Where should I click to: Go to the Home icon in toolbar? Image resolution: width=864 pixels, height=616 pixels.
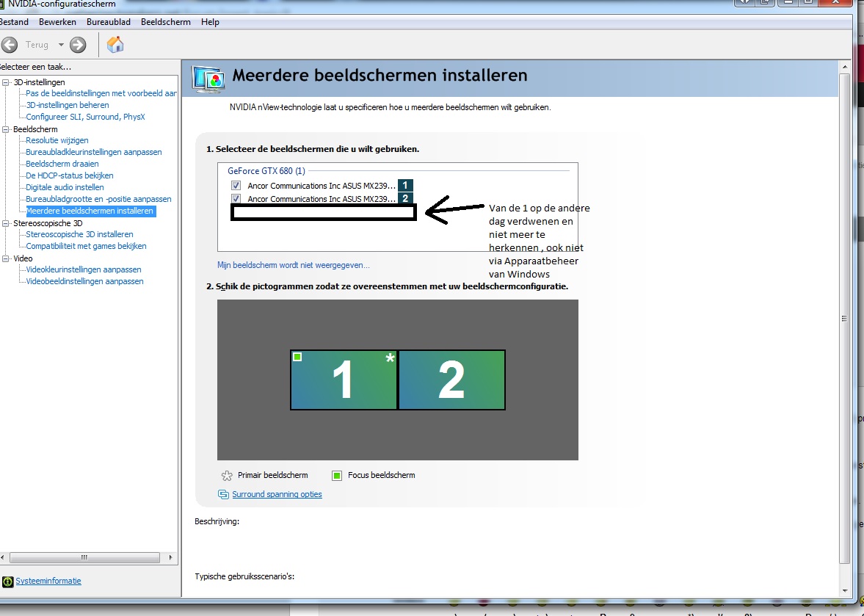[115, 45]
